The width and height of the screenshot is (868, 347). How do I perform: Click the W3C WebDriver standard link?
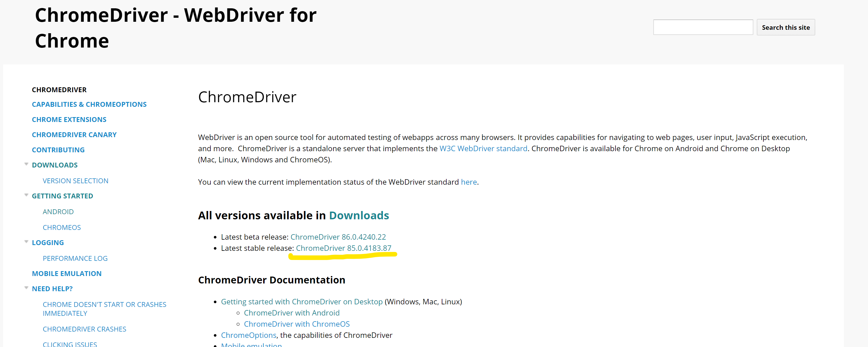[x=483, y=148]
